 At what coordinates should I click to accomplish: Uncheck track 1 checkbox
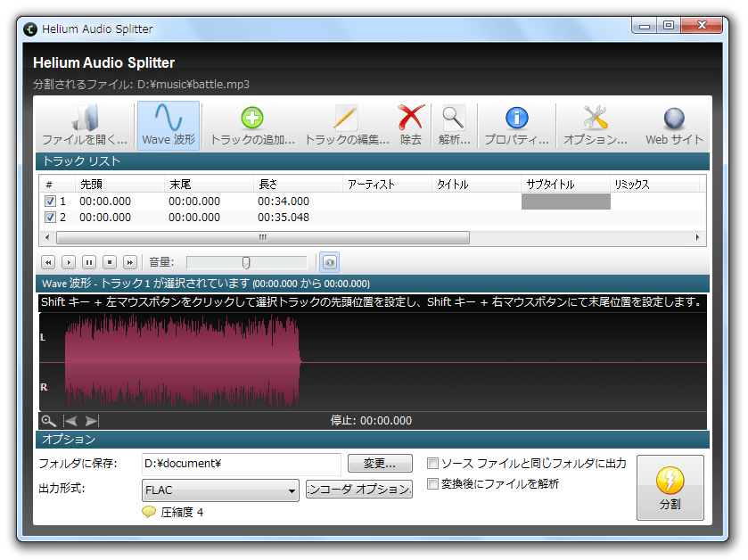(x=50, y=202)
